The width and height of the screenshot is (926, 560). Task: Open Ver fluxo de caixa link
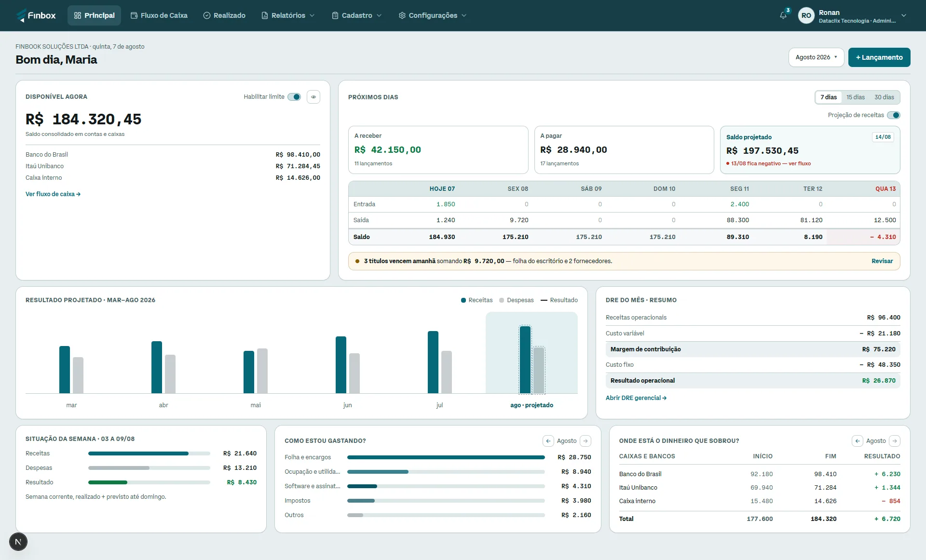[53, 194]
